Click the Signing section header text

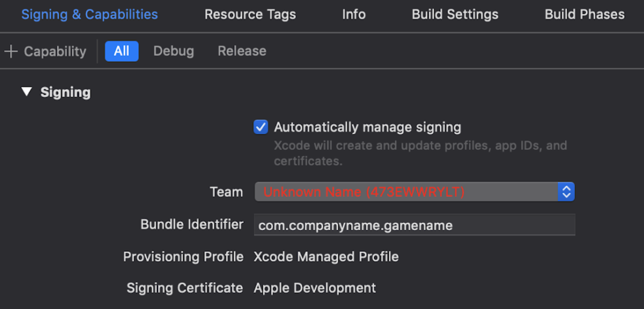pyautogui.click(x=65, y=92)
